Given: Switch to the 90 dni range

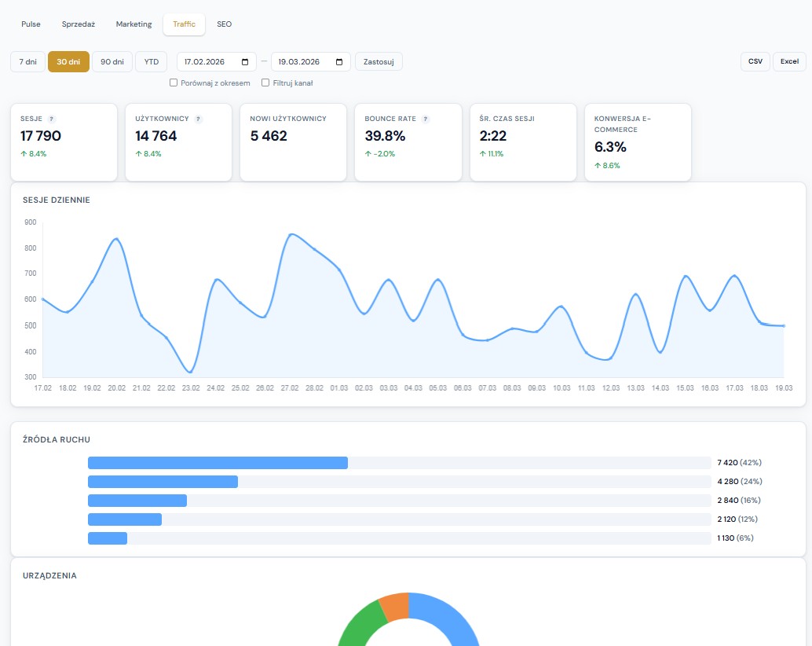Looking at the screenshot, I should 112,61.
